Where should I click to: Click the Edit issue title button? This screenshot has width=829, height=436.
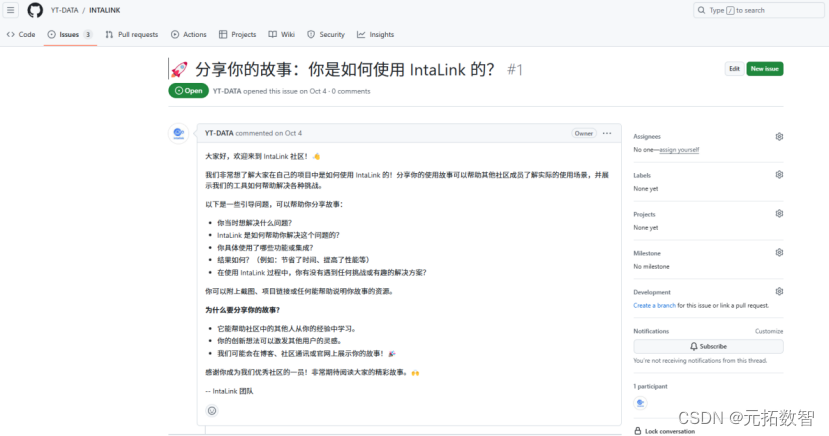734,69
